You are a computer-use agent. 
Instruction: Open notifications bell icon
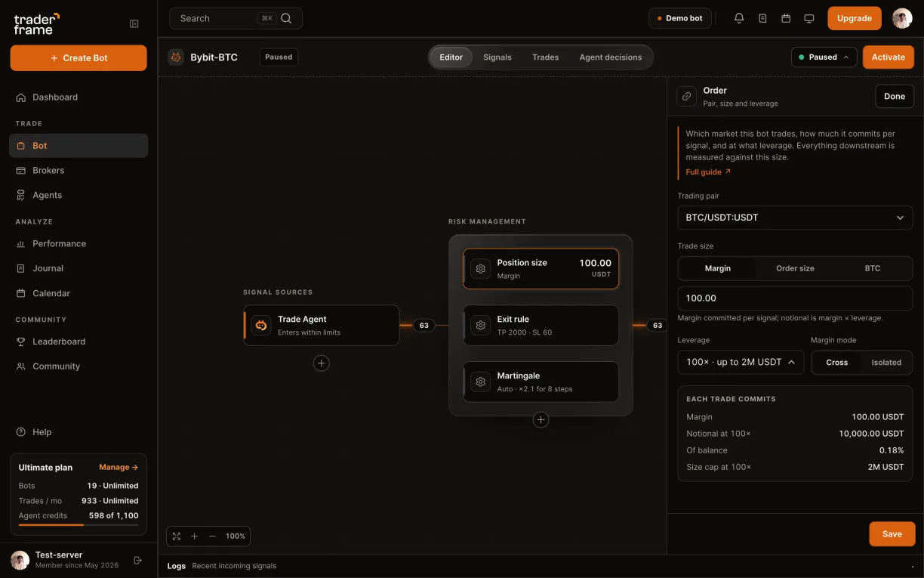[x=739, y=18]
